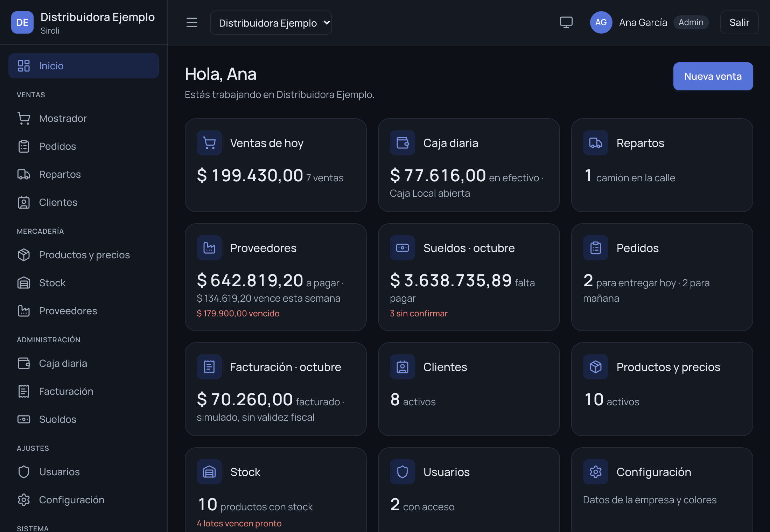The height and width of the screenshot is (532, 770).
Task: Click the banknote icon on Sueldos · octubre card
Action: tap(402, 248)
